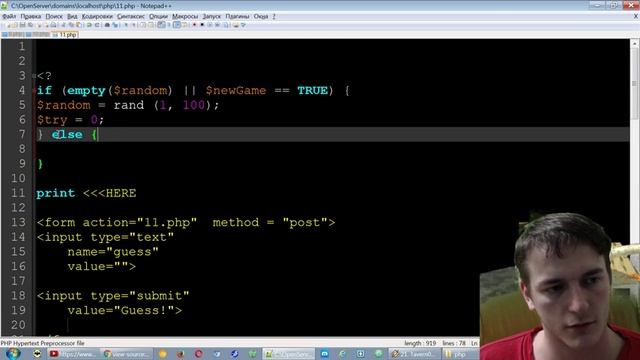
Task: Click the form action="11.php" code line
Action: point(186,222)
